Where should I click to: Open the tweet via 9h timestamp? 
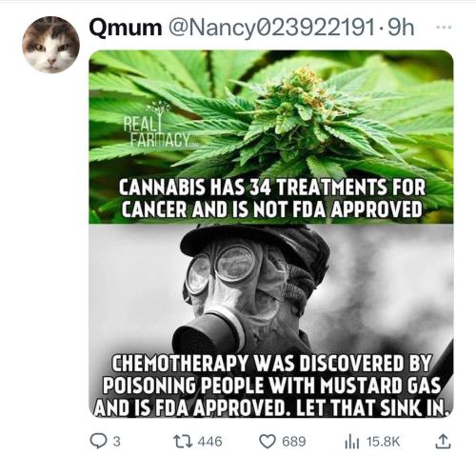[401, 28]
